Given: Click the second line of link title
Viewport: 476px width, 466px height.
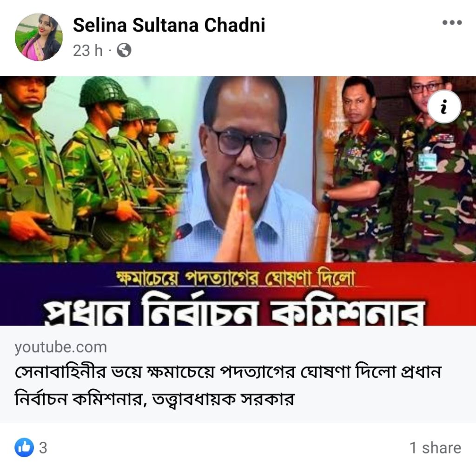Looking at the screenshot, I should click(154, 399).
